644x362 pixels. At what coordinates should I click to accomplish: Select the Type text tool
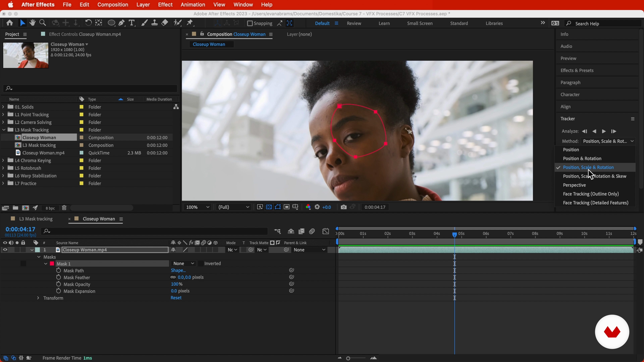pos(131,23)
